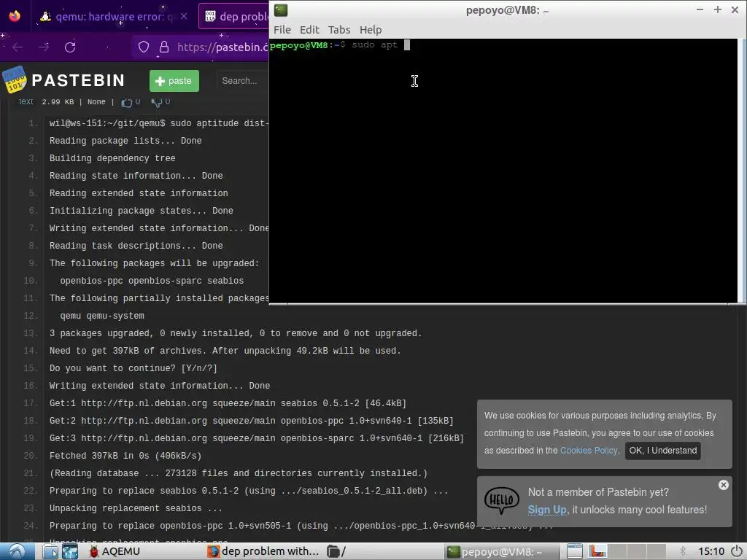
Task: Click line number 13 in the paste
Action: coord(29,333)
